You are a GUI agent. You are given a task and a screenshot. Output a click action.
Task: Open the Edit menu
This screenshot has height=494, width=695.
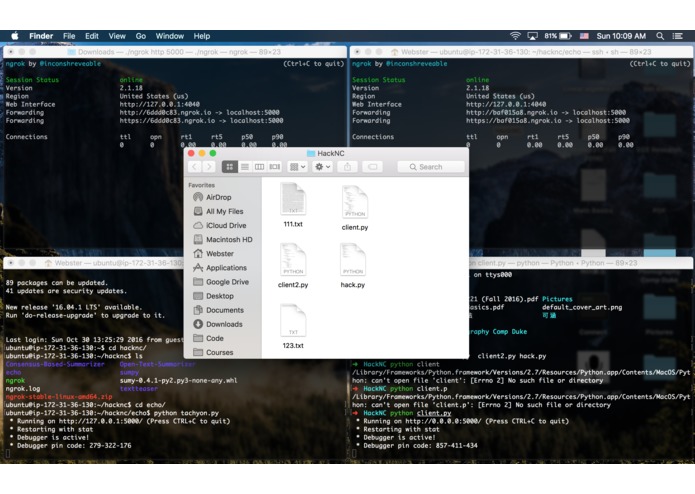[92, 36]
